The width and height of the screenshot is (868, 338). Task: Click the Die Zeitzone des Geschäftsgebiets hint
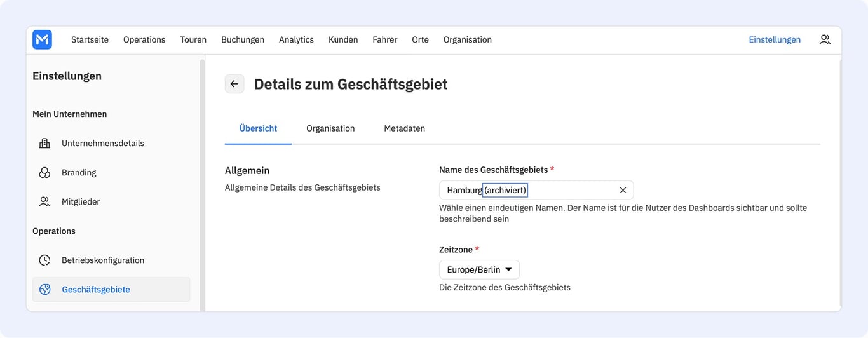(505, 287)
